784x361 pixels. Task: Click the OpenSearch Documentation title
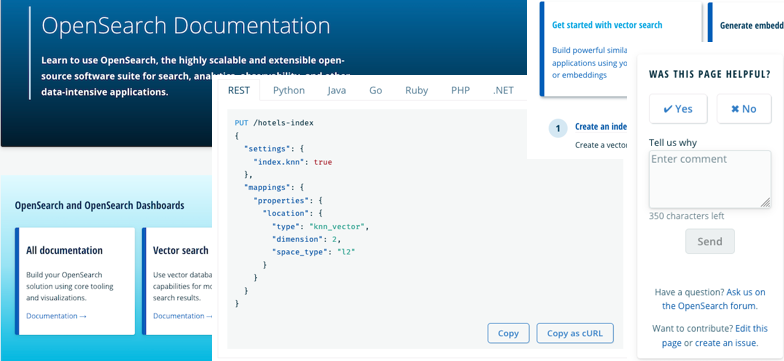186,26
